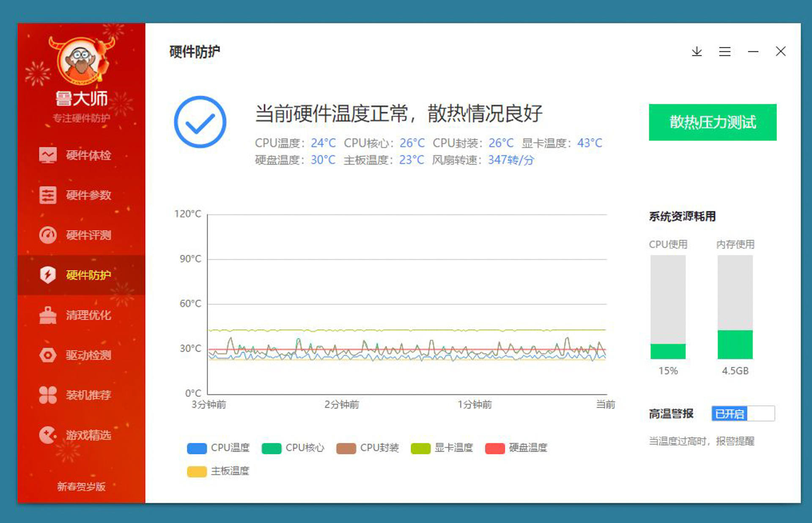
Task: Click the 硬件参数 sliders icon
Action: pyautogui.click(x=48, y=195)
